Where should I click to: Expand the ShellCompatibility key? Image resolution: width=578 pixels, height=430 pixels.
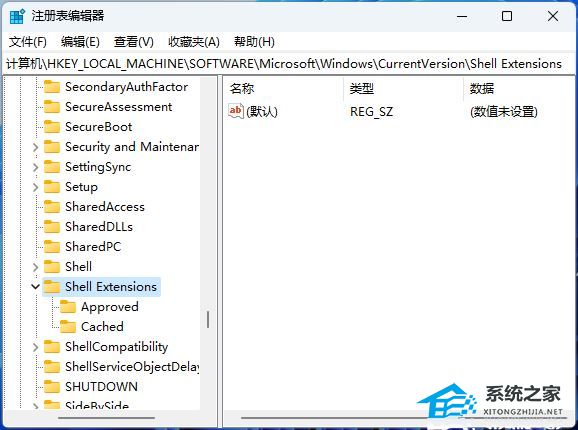click(x=35, y=347)
